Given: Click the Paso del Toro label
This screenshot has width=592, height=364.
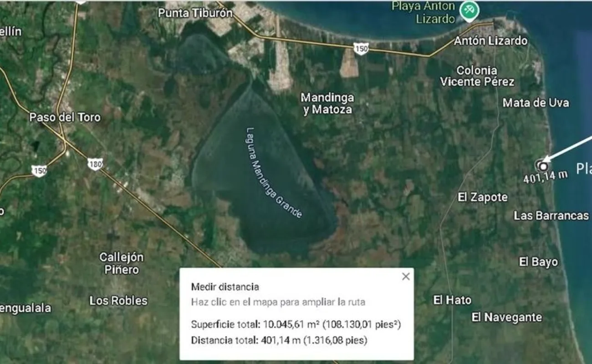Looking at the screenshot, I should point(65,117).
